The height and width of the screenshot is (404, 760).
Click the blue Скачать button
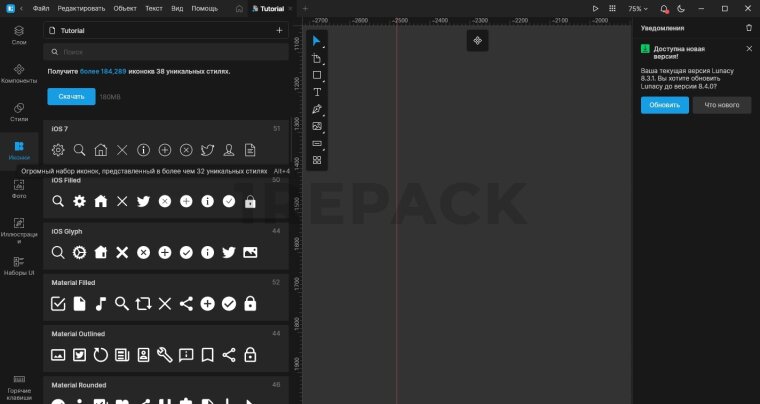pos(71,97)
